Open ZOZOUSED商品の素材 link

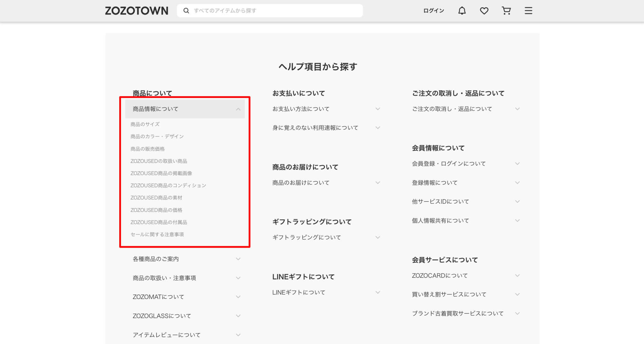tap(156, 198)
